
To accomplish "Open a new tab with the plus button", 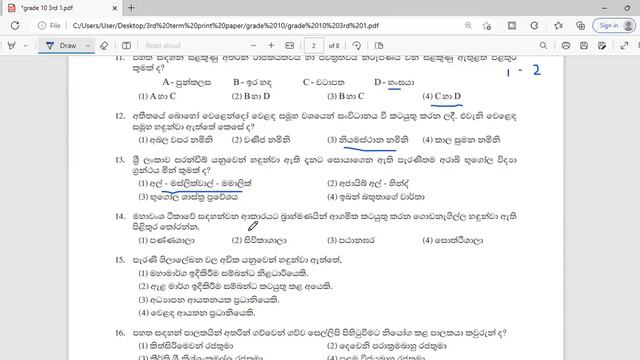I will (131, 8).
